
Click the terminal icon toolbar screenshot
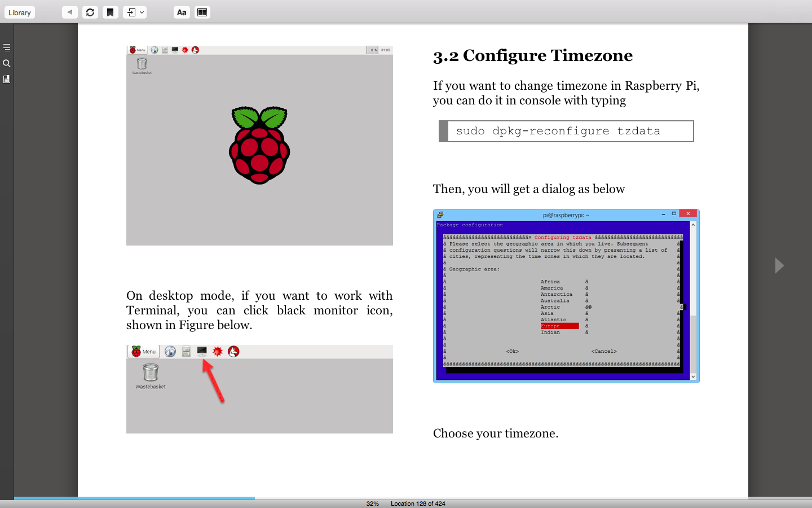[x=259, y=389]
